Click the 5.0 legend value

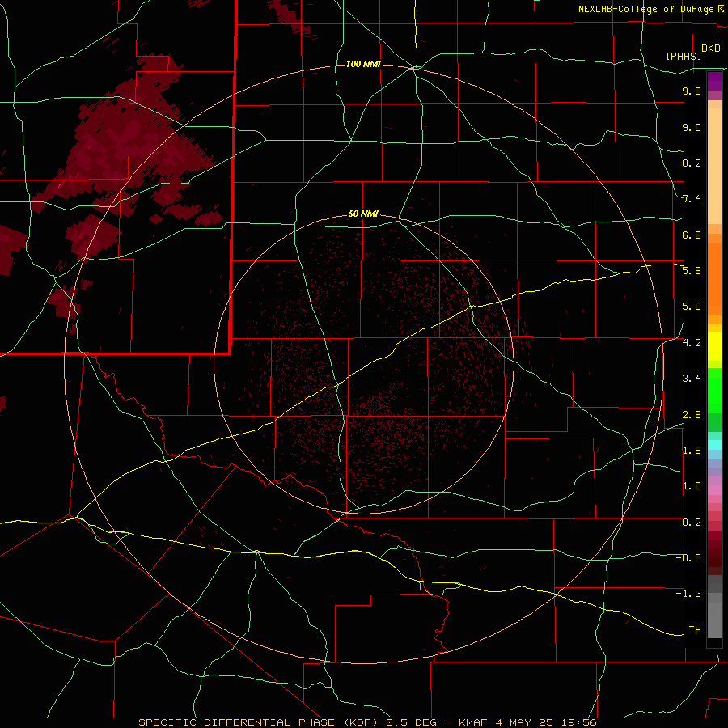pos(692,307)
